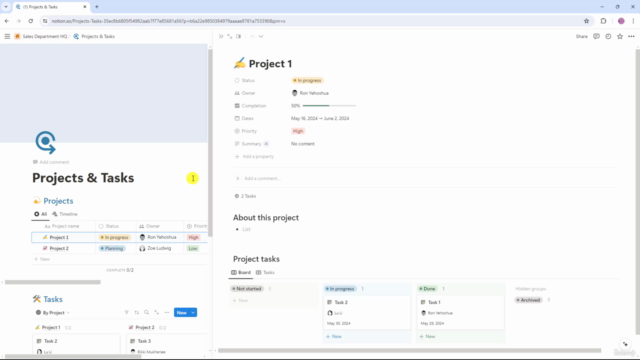Click the Project 1 page emoji icon

coord(240,63)
